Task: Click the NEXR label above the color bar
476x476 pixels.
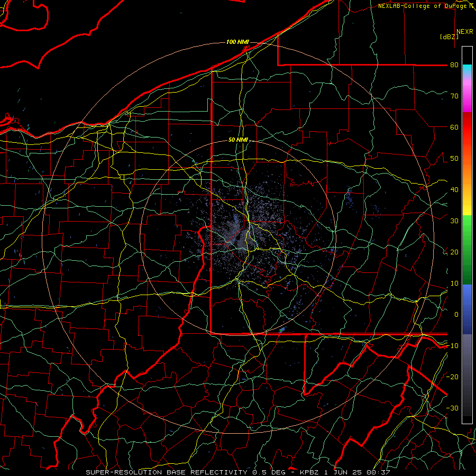Action: pyautogui.click(x=464, y=32)
